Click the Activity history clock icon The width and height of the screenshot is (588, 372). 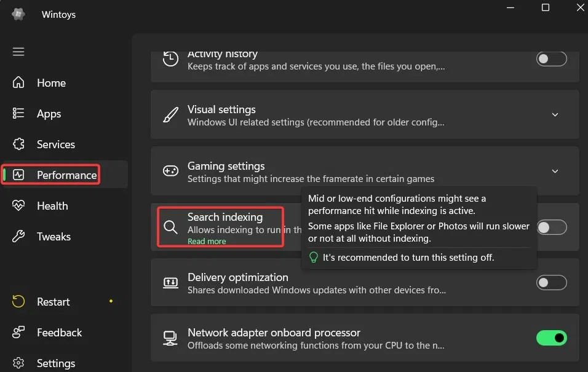tap(170, 59)
